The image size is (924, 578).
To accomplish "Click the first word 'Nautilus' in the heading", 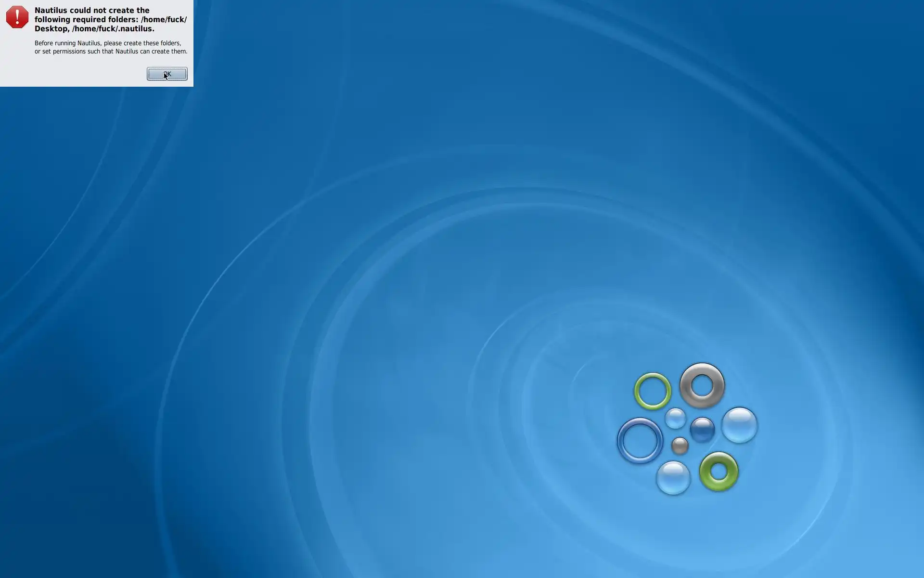I will click(51, 11).
